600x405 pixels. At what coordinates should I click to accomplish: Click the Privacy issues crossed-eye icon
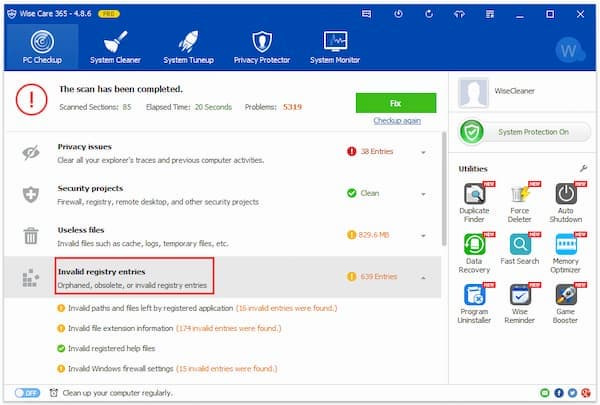tap(31, 153)
